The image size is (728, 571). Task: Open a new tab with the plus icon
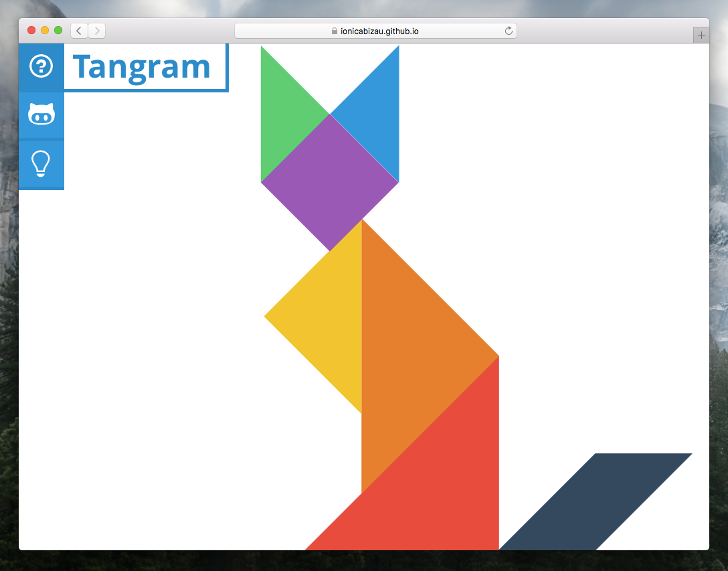701,34
